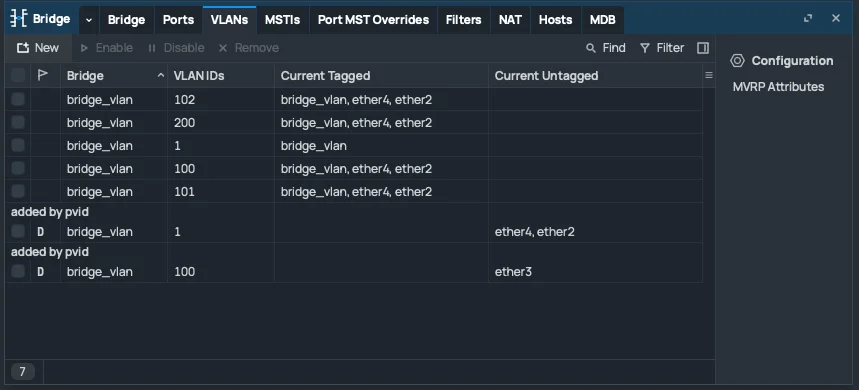The height and width of the screenshot is (390, 859).
Task: Open the column list menu icon
Action: tap(709, 76)
